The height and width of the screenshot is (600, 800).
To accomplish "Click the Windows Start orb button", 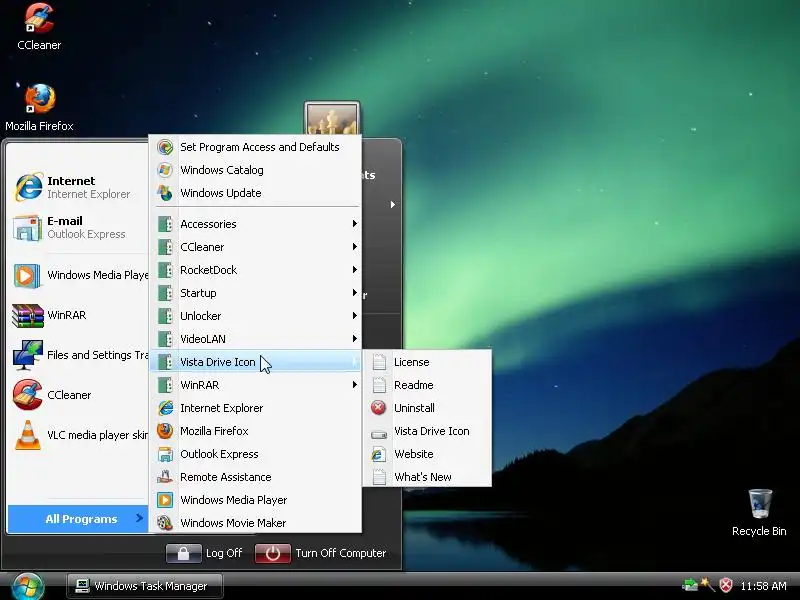I will [28, 586].
